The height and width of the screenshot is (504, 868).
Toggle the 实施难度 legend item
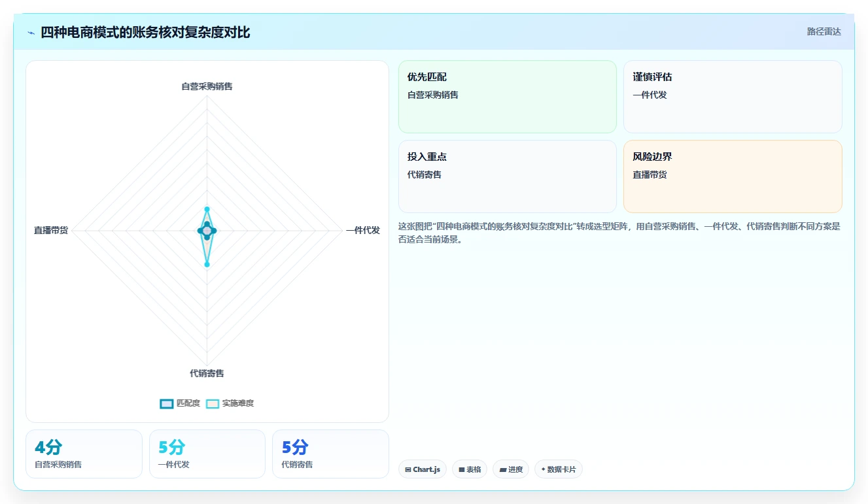[230, 403]
